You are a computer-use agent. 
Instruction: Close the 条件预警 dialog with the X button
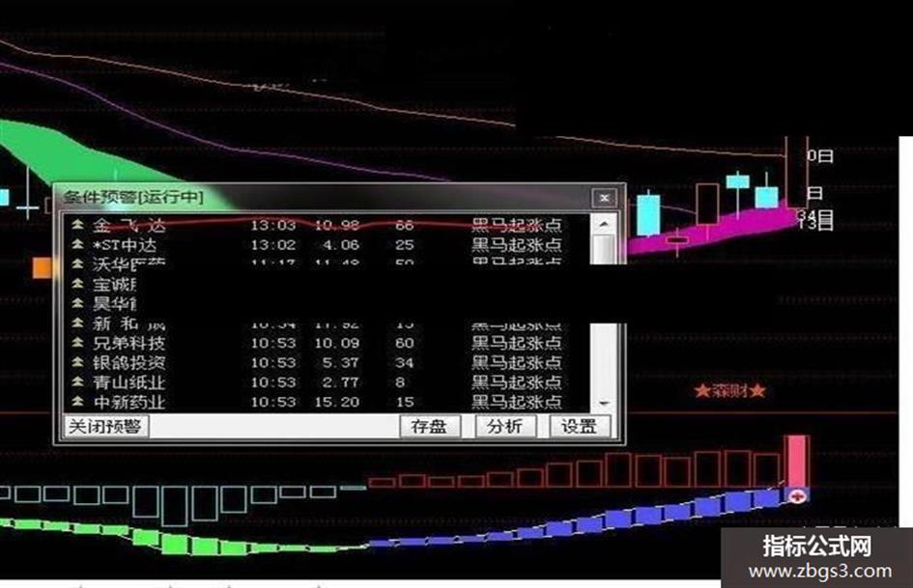605,198
